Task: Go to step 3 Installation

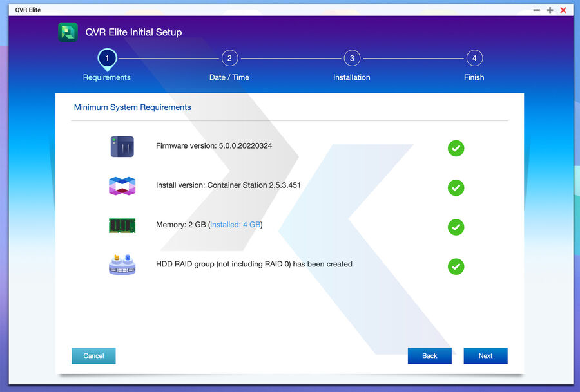Action: (352, 59)
